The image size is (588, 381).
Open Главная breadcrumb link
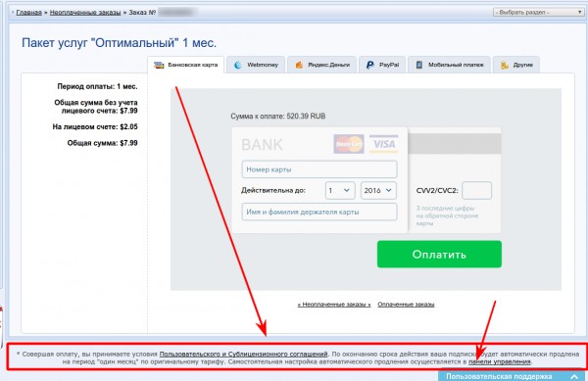tap(28, 13)
